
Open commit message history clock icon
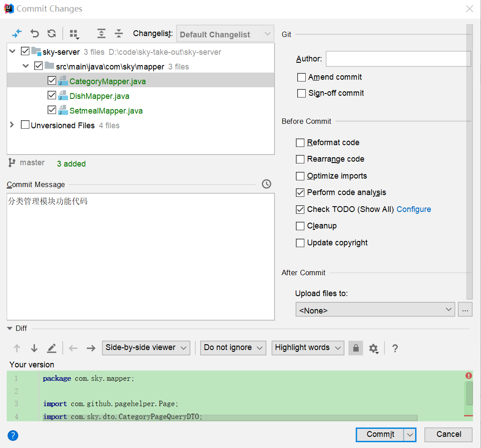(x=267, y=184)
